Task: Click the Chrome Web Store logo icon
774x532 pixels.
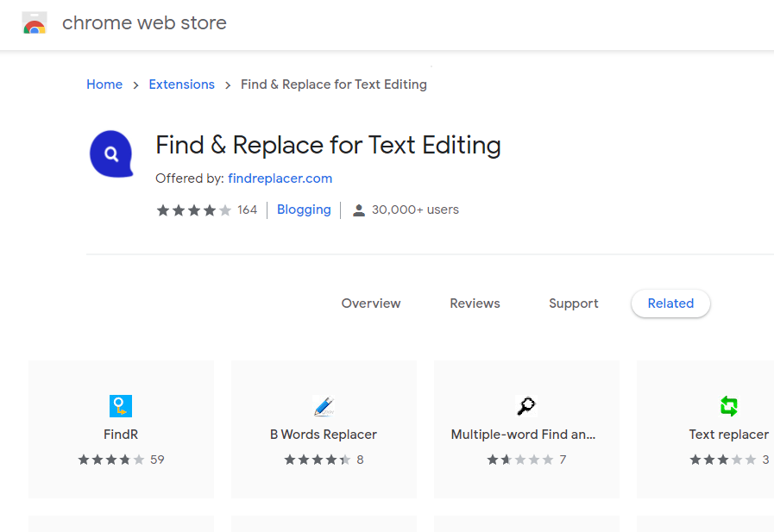Action: tap(35, 22)
